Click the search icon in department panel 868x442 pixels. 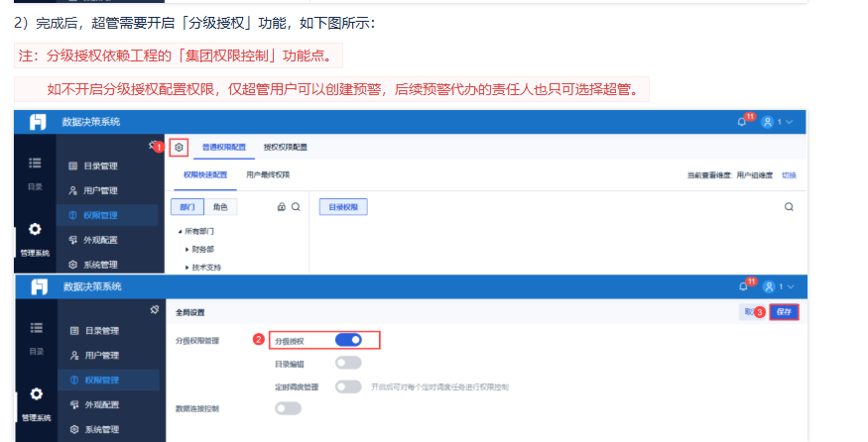pos(297,207)
